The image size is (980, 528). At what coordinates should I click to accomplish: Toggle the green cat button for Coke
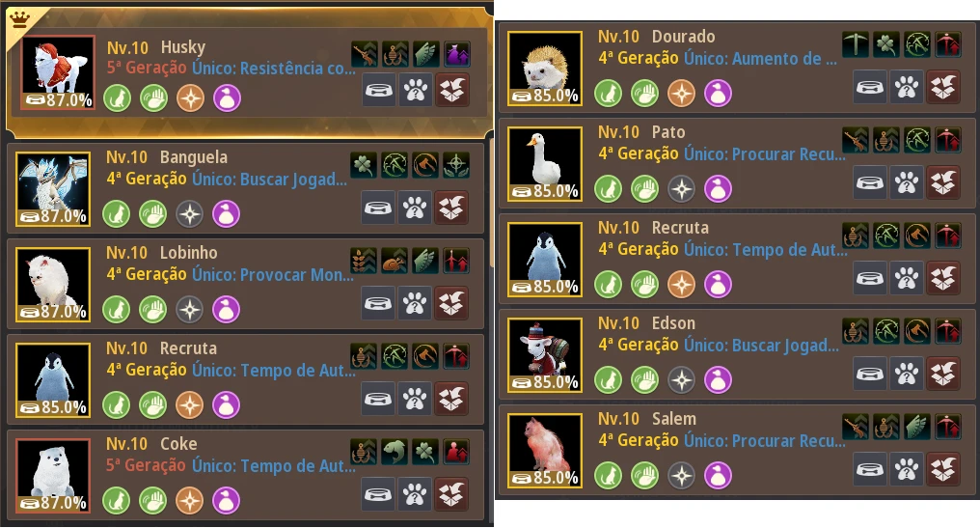click(117, 500)
